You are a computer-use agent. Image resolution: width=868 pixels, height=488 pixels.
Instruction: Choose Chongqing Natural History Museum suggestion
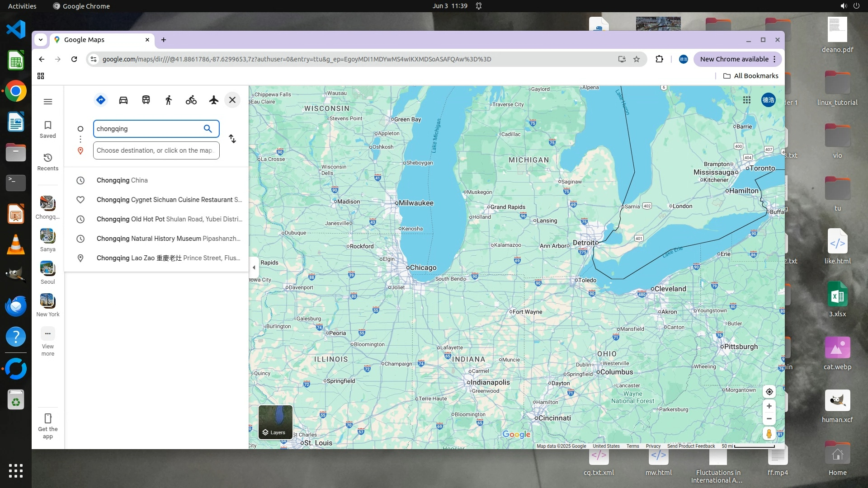(168, 239)
